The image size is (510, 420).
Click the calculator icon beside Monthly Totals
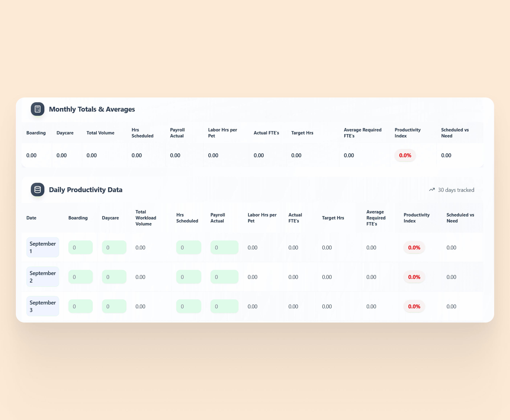[x=38, y=109]
